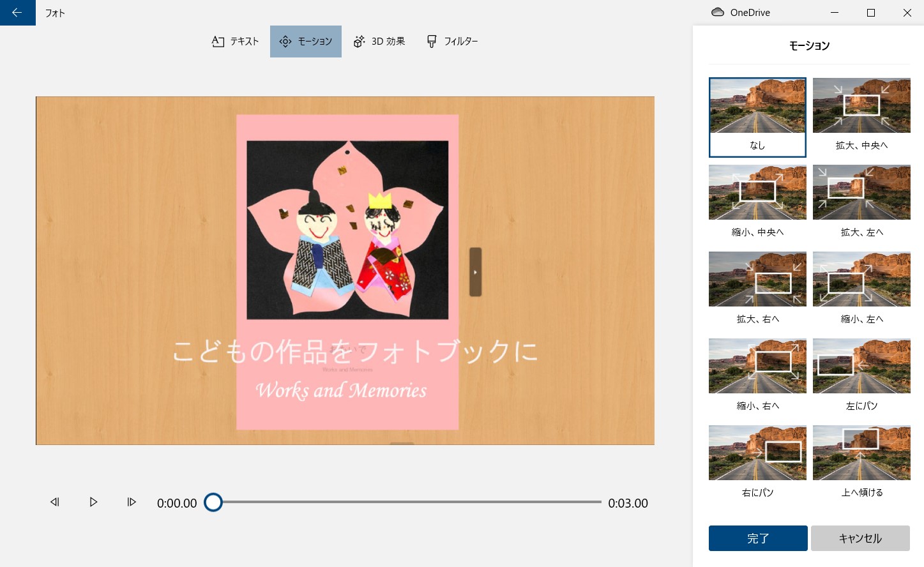Switch to the フィルター (Filter) tab
This screenshot has height=567, width=924.
coord(452,42)
